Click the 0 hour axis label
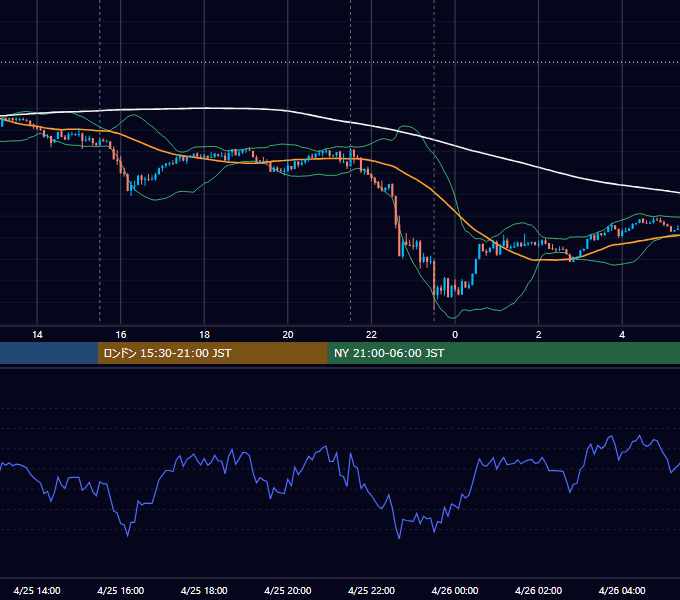This screenshot has width=680, height=600. click(455, 335)
